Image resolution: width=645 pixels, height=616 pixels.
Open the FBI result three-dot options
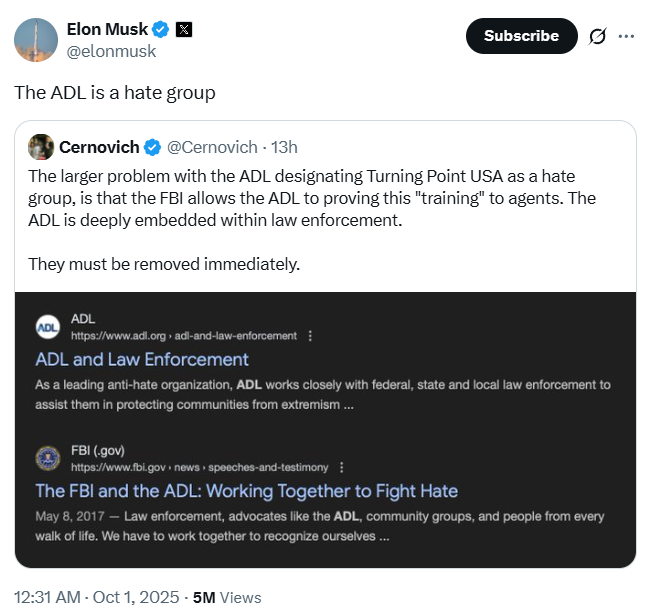(342, 467)
